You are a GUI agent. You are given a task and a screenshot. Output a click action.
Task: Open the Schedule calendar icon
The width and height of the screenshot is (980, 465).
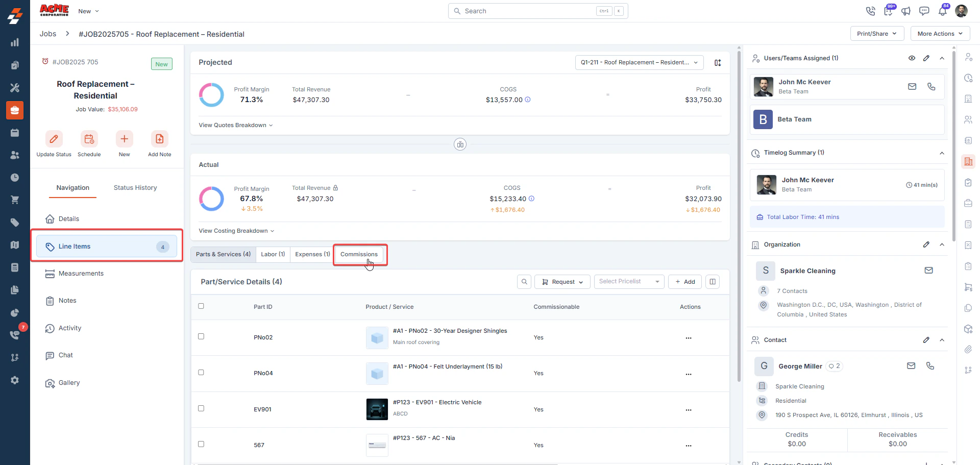point(89,139)
